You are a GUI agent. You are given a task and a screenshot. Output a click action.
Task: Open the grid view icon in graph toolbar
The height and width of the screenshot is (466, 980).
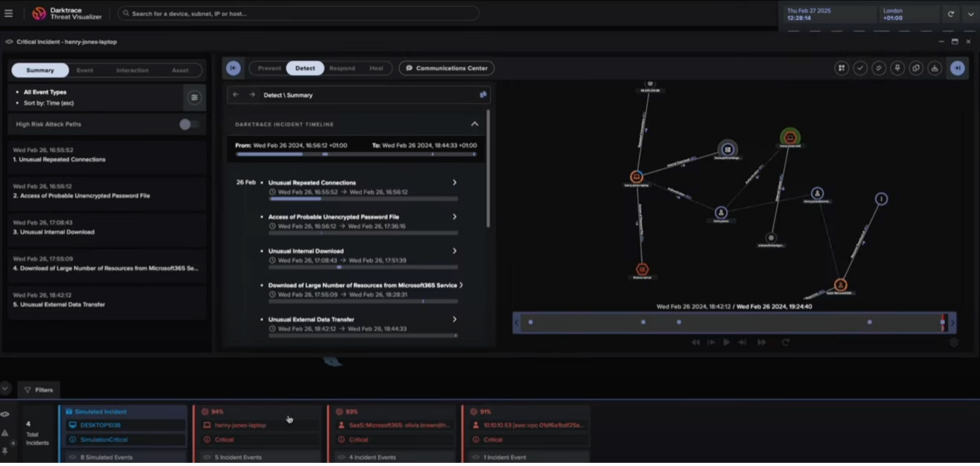click(841, 68)
